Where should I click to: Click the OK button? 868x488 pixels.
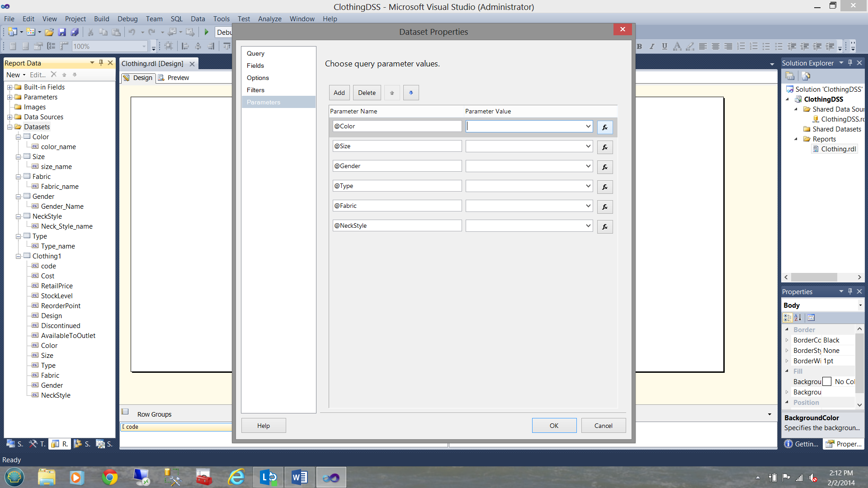click(x=554, y=426)
